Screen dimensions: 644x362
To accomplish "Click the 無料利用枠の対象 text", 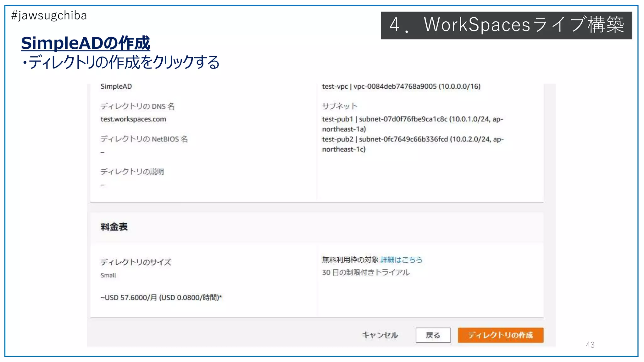I will click(x=350, y=260).
